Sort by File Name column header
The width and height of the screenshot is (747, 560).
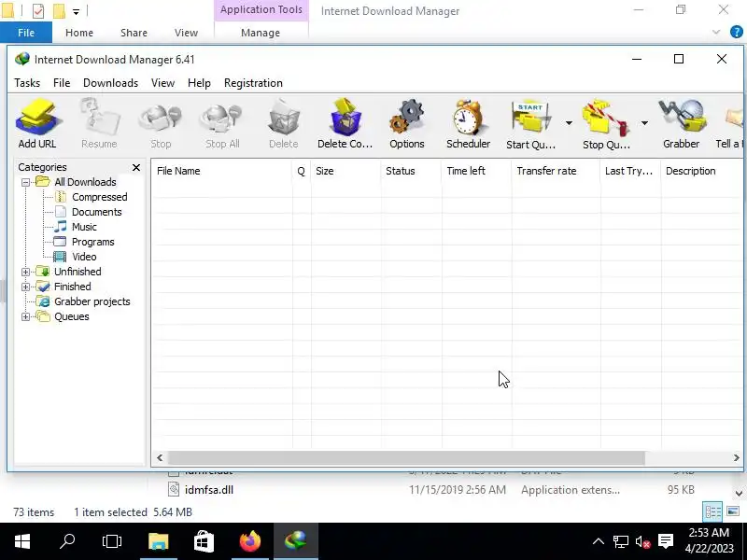click(x=221, y=171)
